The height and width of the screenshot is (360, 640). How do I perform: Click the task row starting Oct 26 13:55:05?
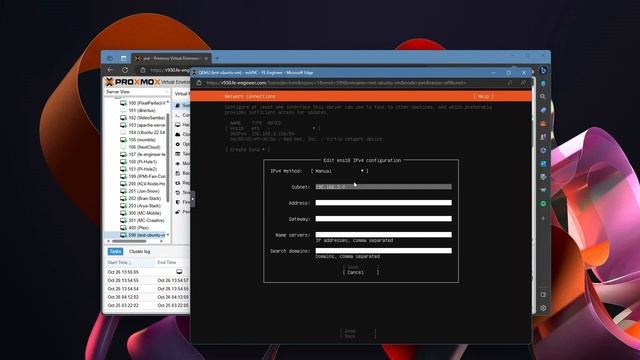(147, 272)
